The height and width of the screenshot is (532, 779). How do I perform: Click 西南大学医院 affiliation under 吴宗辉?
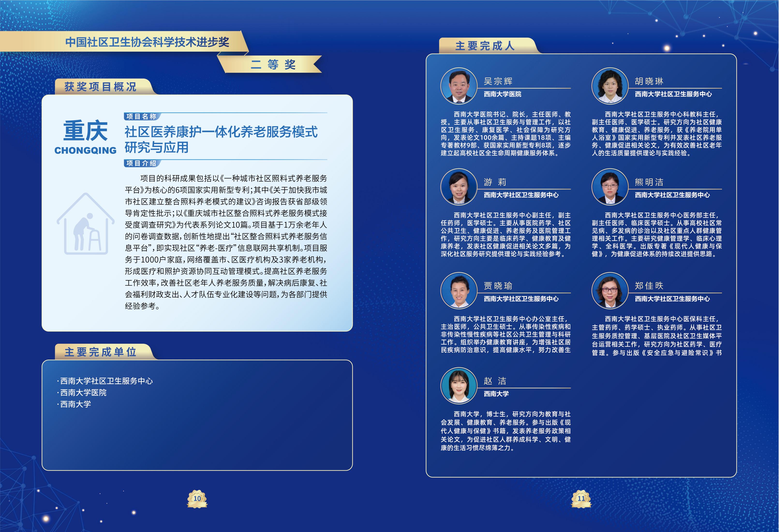coord(503,94)
